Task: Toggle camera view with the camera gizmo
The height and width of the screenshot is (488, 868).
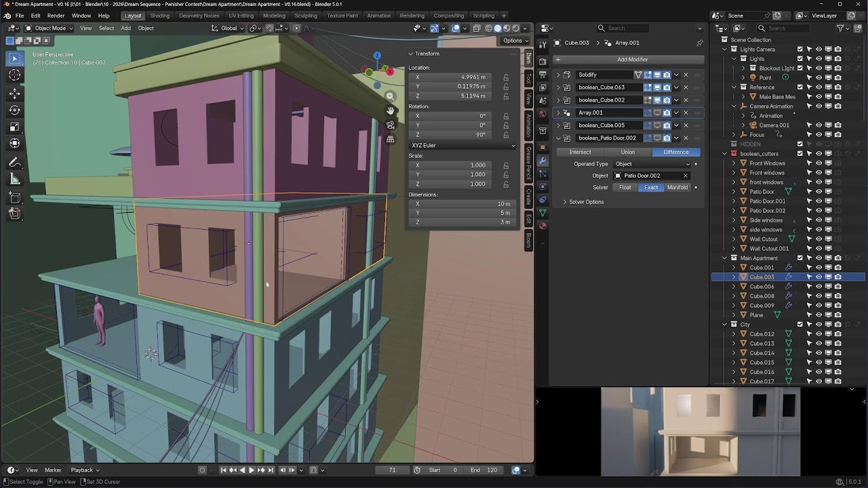Action: pos(390,125)
